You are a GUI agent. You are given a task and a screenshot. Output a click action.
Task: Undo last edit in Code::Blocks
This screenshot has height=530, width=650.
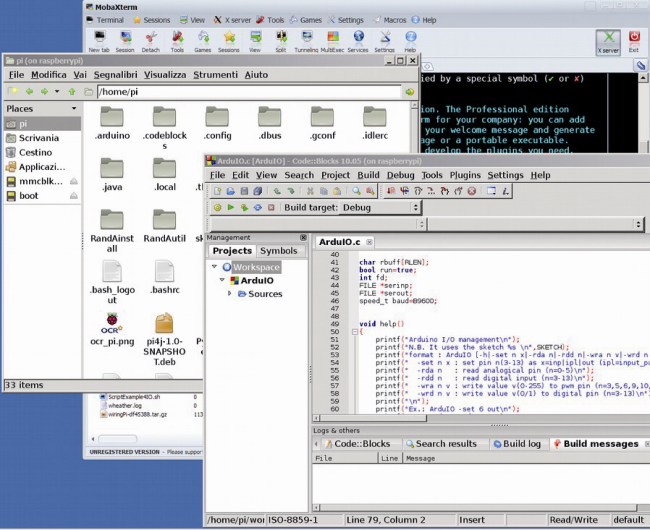coord(277,191)
